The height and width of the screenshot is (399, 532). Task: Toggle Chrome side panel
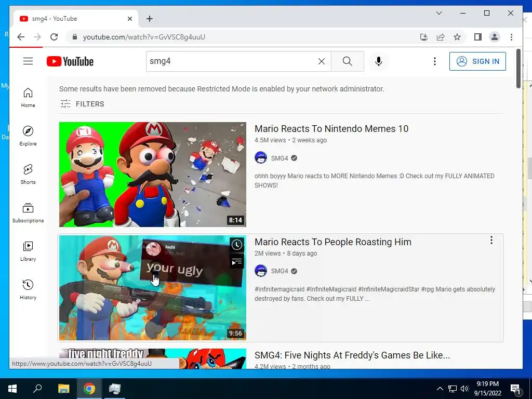(478, 37)
